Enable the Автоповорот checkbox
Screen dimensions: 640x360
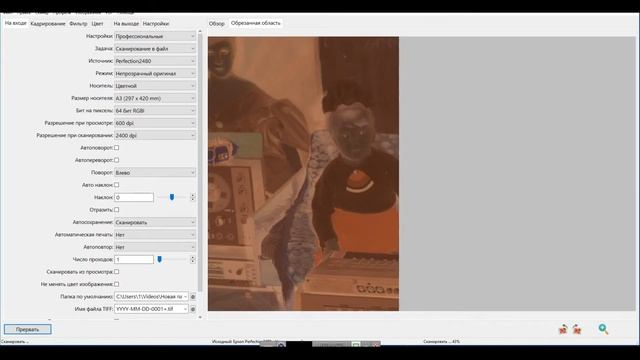(116, 148)
